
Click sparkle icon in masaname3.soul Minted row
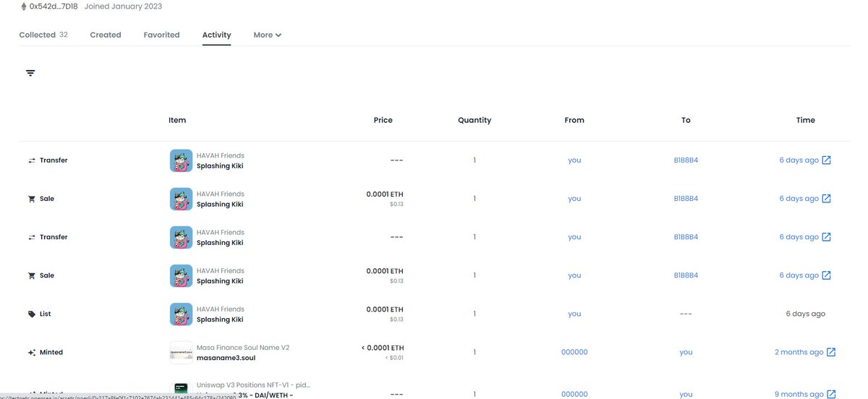[x=31, y=353]
